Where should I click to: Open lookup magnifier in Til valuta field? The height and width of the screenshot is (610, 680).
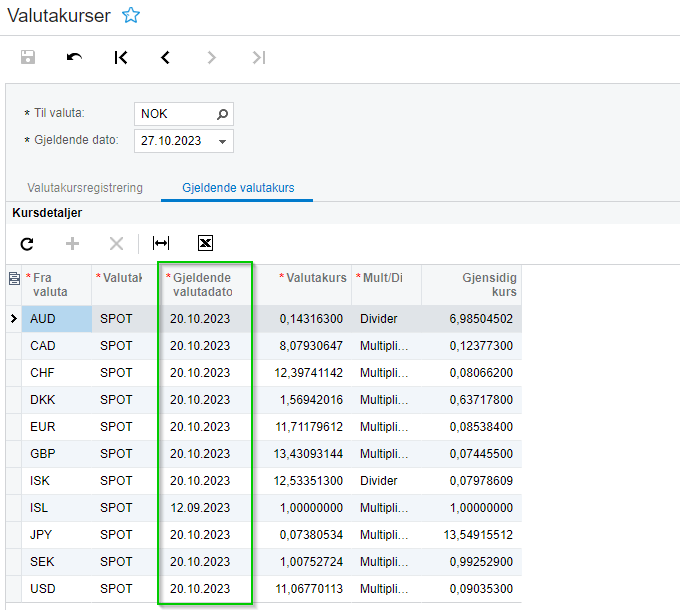[x=222, y=114]
